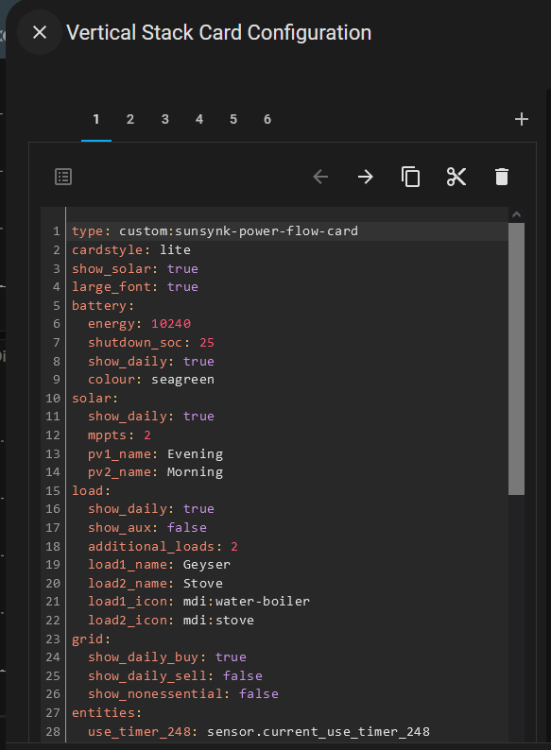Copy the current card
This screenshot has width=551, height=750.
click(x=411, y=177)
